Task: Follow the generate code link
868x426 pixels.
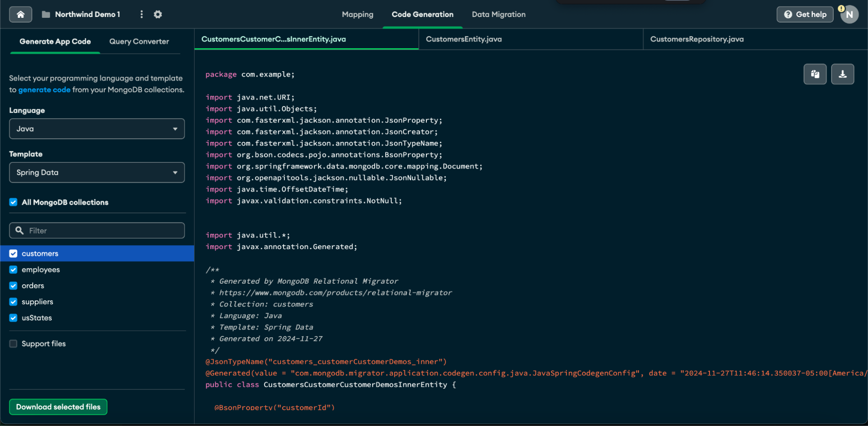Action: click(44, 90)
